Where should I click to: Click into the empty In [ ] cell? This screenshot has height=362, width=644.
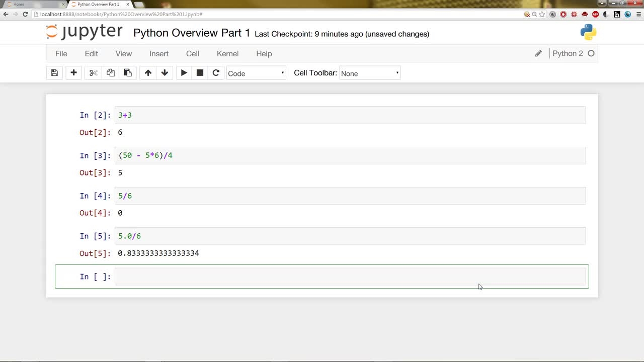tap(350, 277)
